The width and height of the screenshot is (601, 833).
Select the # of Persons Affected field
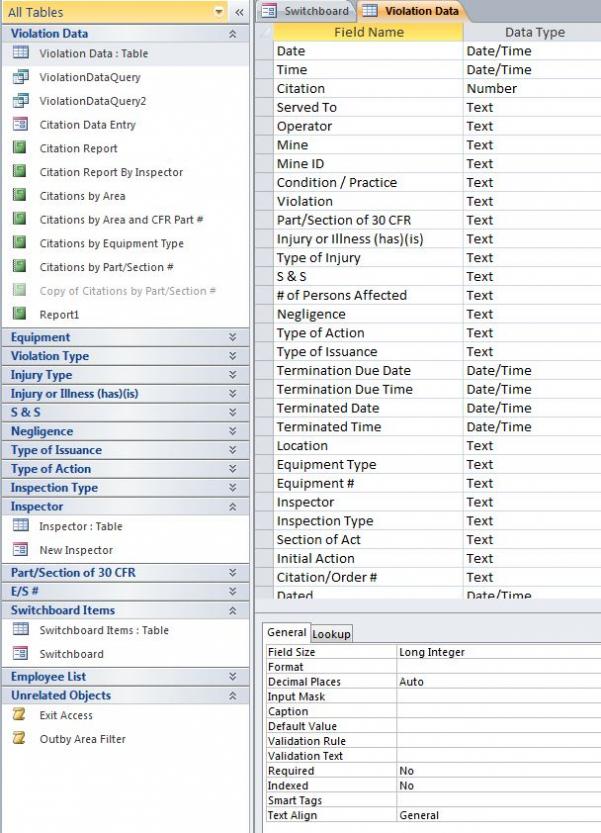368,295
